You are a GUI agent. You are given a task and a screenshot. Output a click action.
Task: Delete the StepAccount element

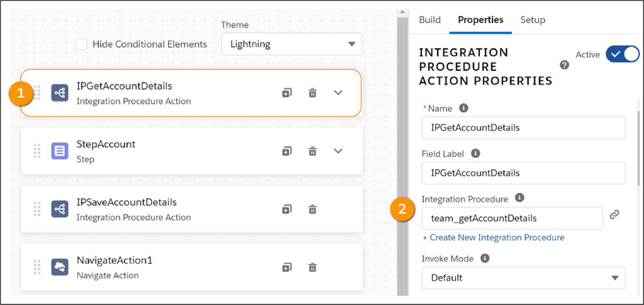(312, 151)
